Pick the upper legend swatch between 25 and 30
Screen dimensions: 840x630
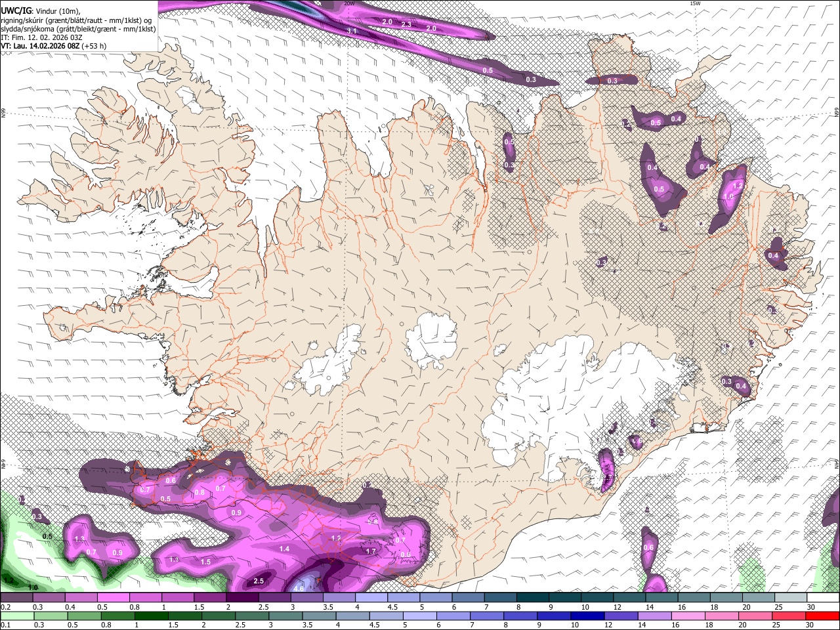(x=791, y=597)
